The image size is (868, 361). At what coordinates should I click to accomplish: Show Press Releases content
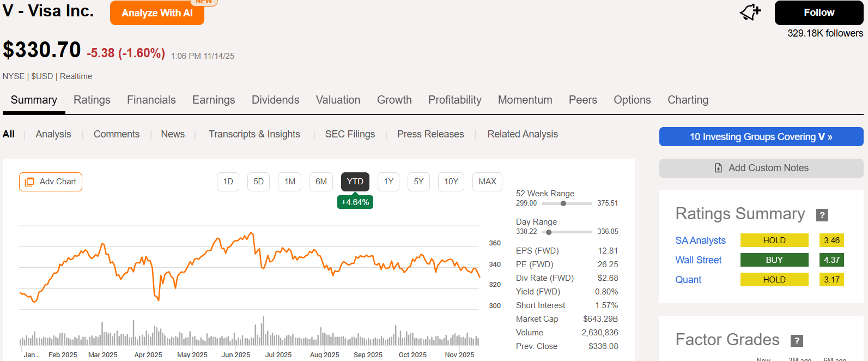coord(430,134)
